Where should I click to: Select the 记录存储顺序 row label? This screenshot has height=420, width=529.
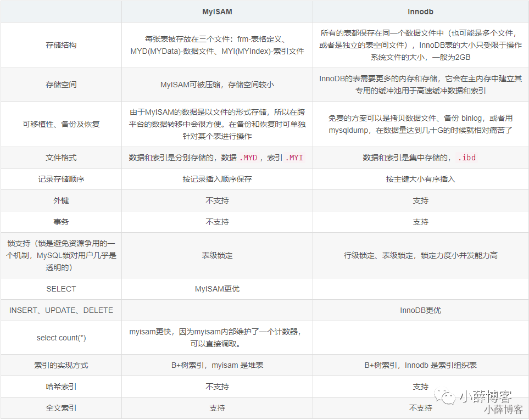(x=61, y=179)
